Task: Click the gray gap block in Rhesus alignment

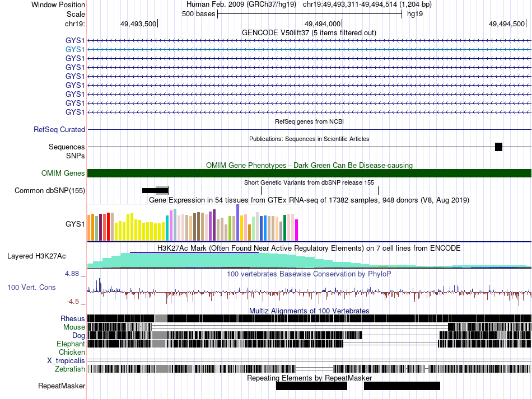Action: (161, 318)
